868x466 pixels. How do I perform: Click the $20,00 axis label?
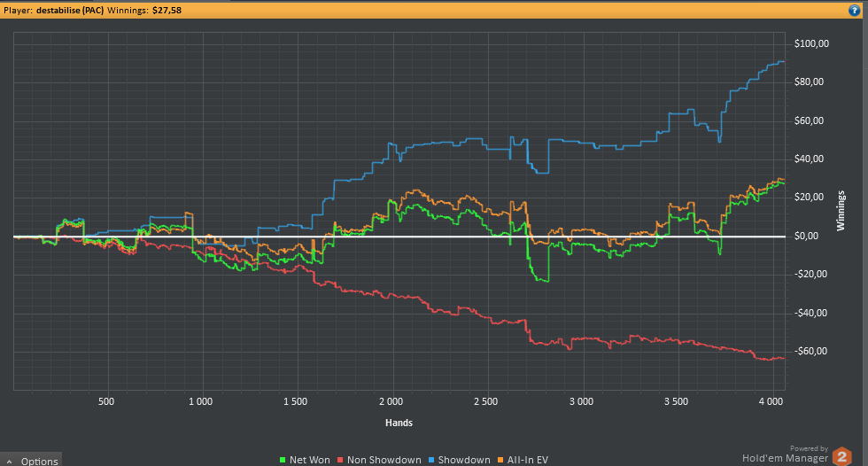[x=809, y=198]
